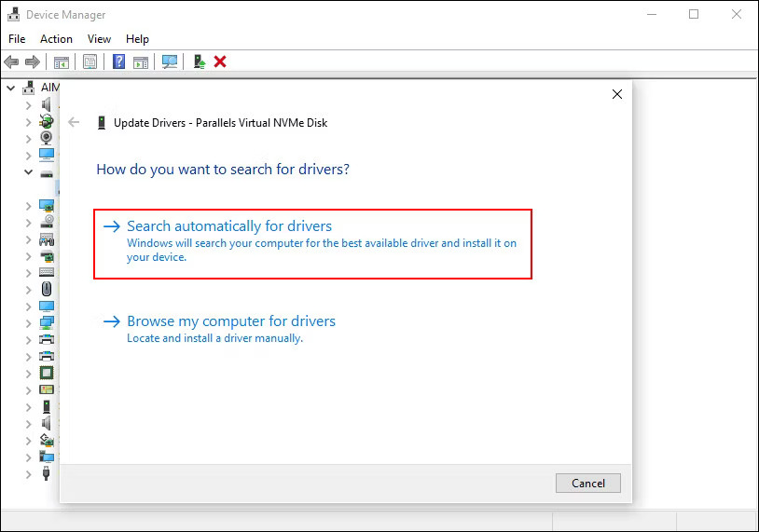Close the Update Drivers dialog with X

click(616, 94)
